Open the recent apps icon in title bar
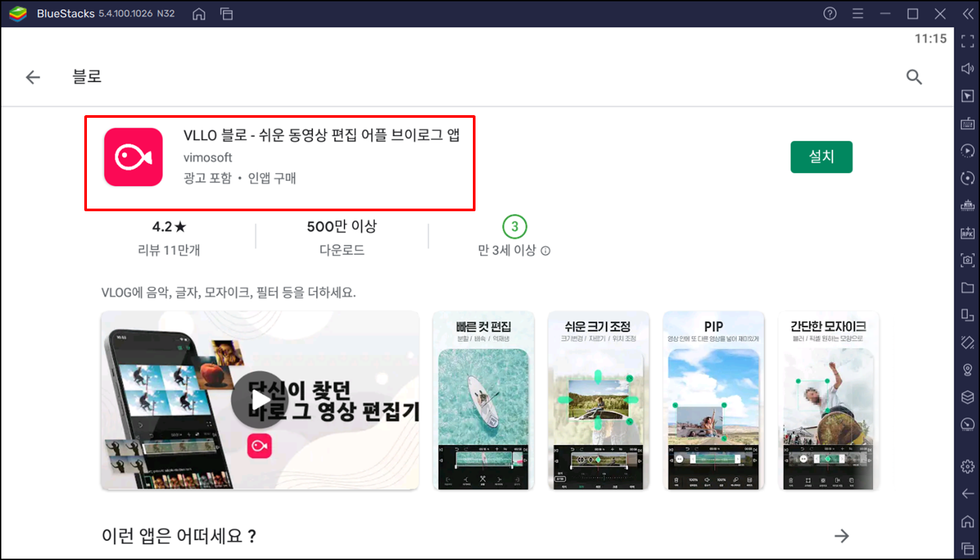Screen dimensions: 980x560 click(x=227, y=14)
